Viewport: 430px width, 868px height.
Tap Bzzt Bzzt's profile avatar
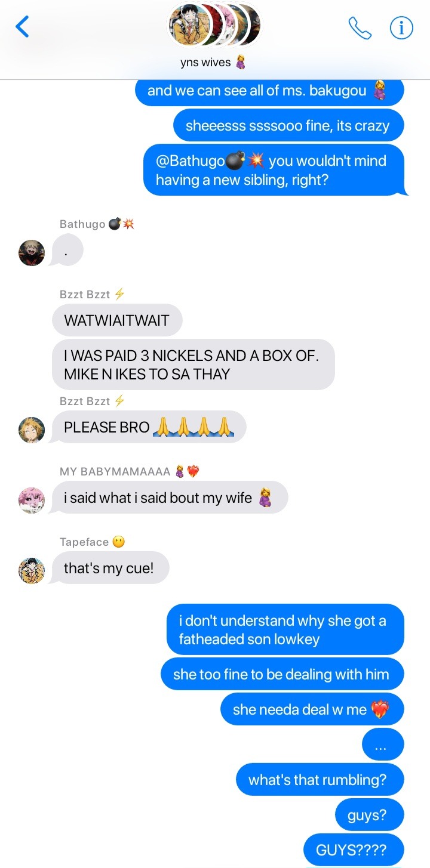(32, 430)
